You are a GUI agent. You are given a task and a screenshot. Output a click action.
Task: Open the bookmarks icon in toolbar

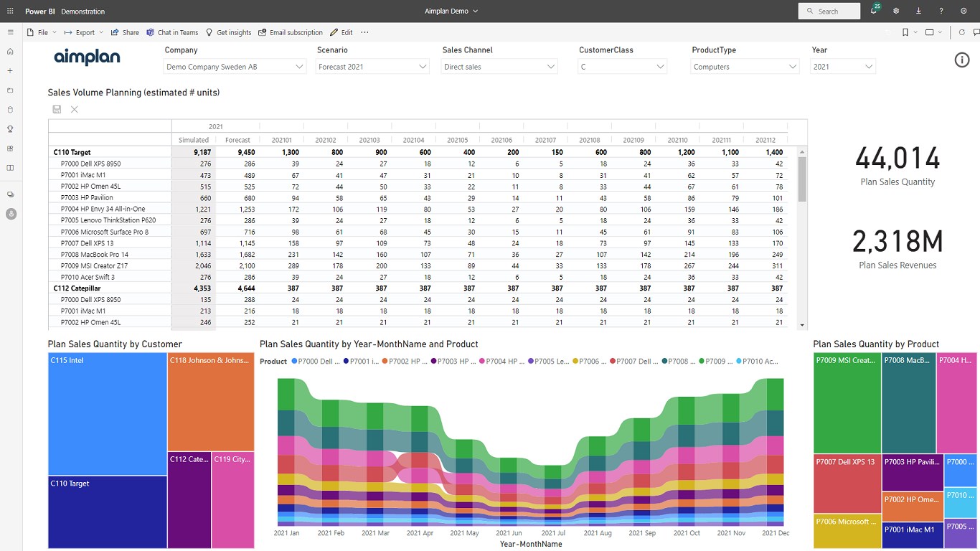tap(905, 32)
